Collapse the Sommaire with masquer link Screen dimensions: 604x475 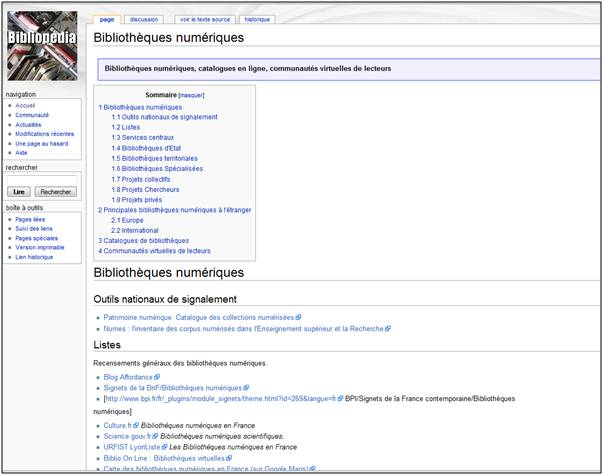click(191, 95)
